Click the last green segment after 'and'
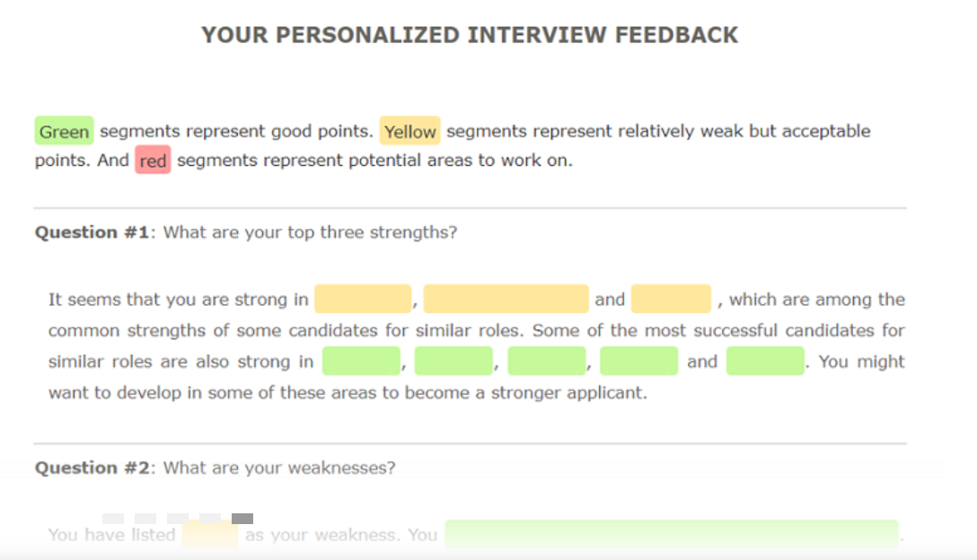 point(765,362)
